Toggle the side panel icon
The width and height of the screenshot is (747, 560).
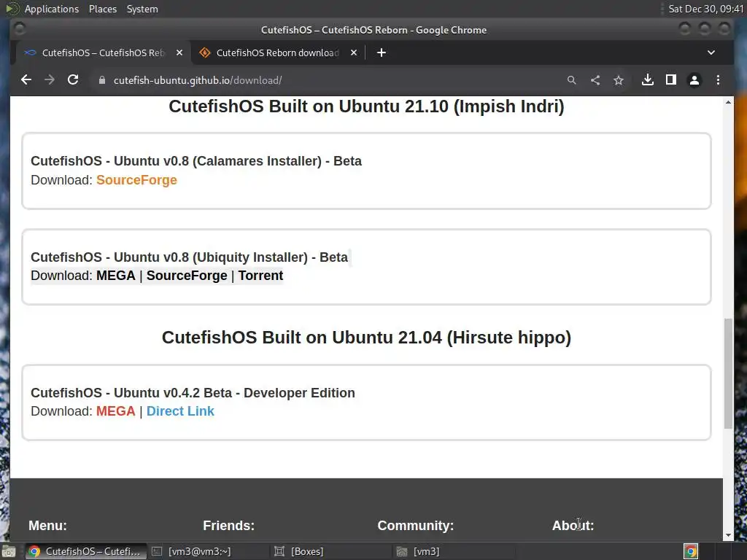point(671,80)
